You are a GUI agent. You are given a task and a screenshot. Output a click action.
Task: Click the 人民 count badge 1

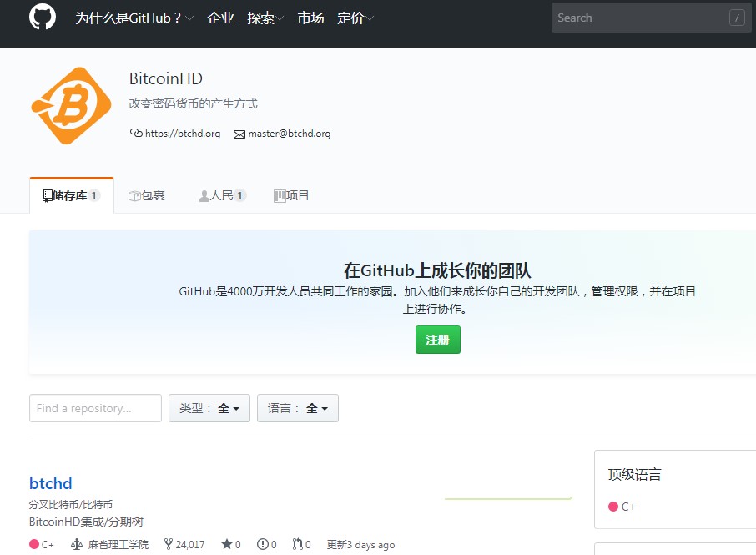[240, 195]
